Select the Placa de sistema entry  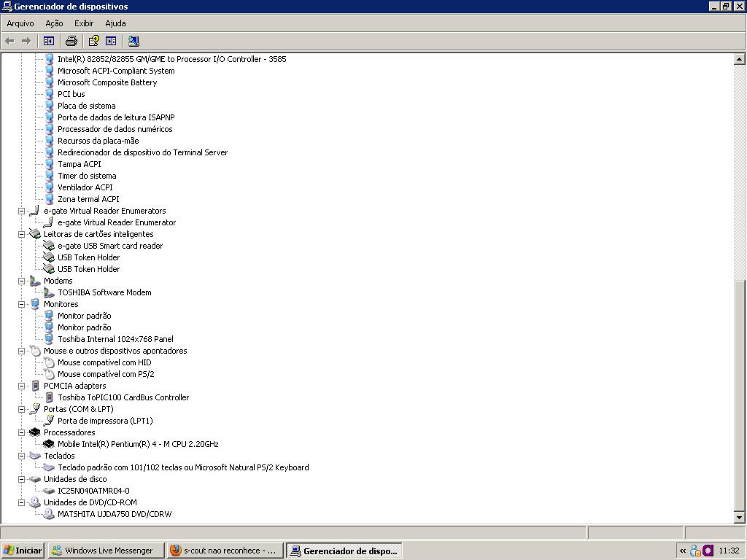click(87, 106)
